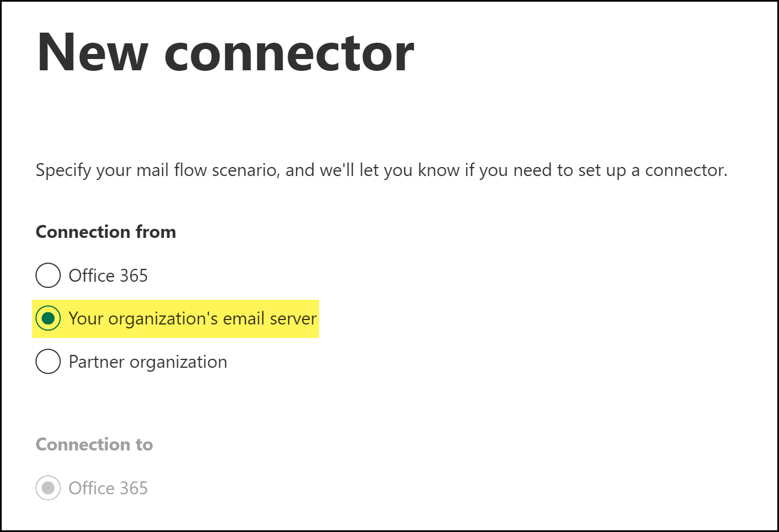The image size is (779, 532).
Task: Click the Connection from section heading
Action: 106,232
